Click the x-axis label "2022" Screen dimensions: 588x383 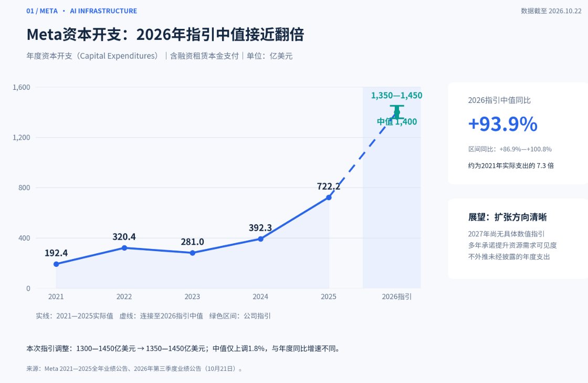pos(124,297)
